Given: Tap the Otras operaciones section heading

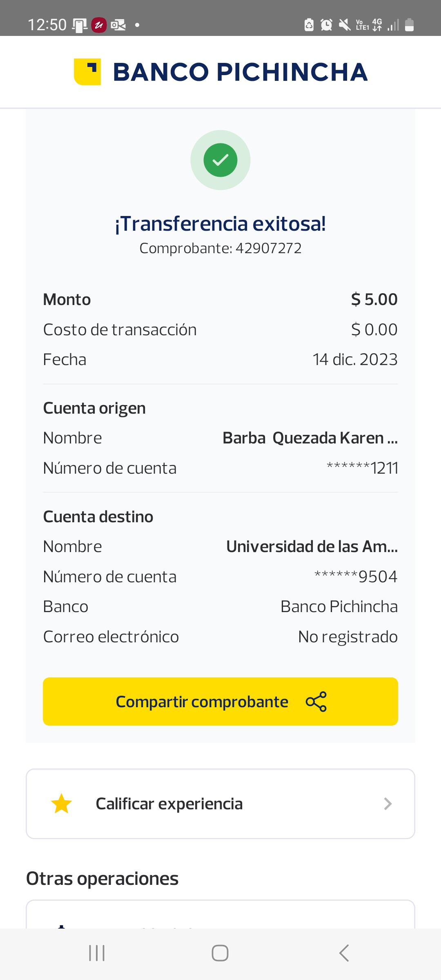Looking at the screenshot, I should (102, 879).
